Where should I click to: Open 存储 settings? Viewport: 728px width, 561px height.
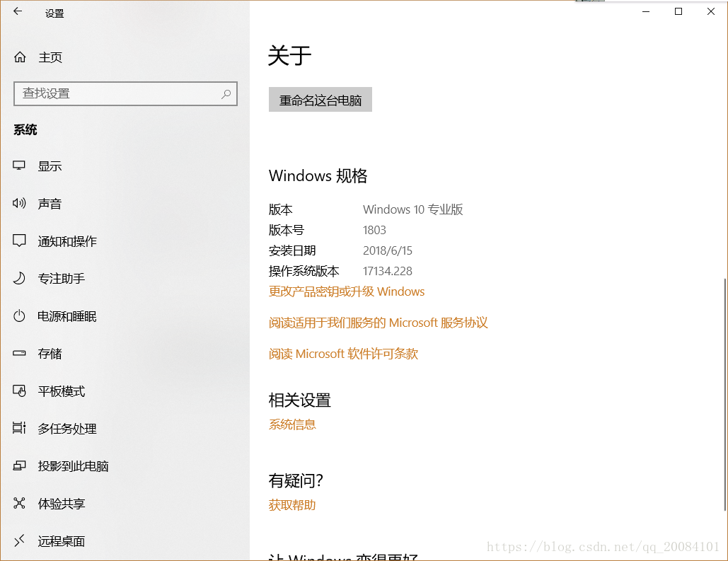[x=50, y=354]
